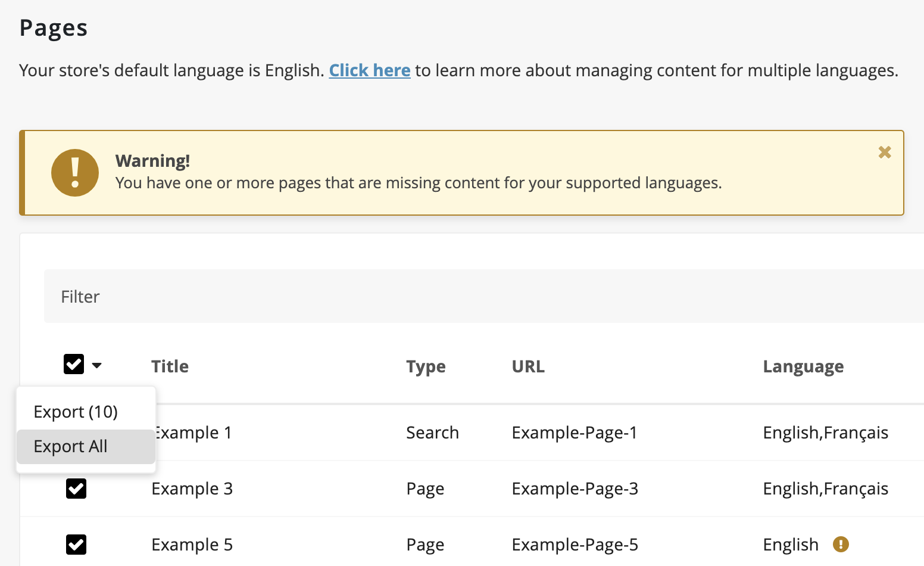
Task: Choose Export All from the menu
Action: point(86,446)
